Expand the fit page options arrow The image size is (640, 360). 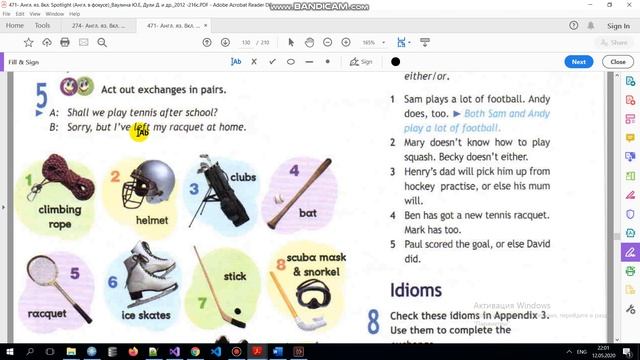[409, 42]
